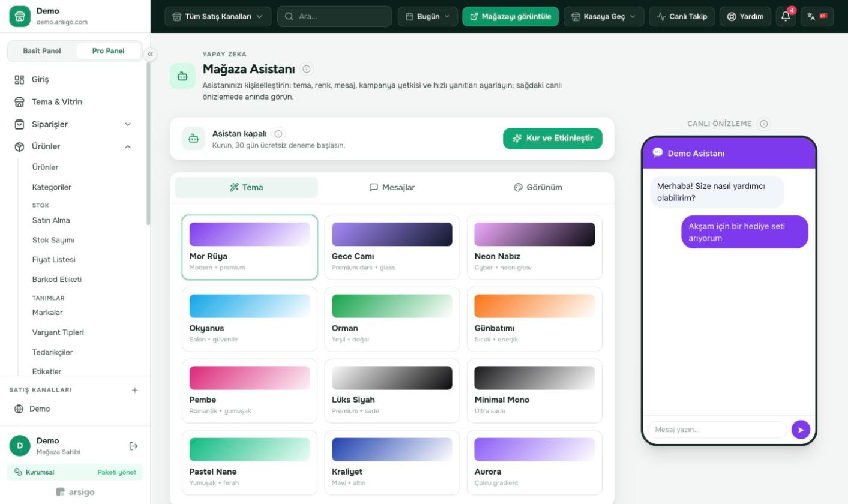
Task: Select the Okyanus theme
Action: [x=250, y=319]
